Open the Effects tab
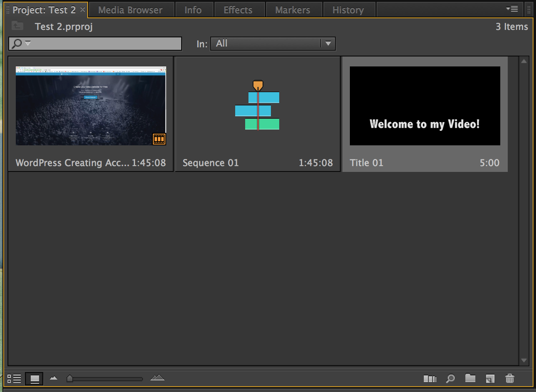The width and height of the screenshot is (536, 392). (238, 10)
